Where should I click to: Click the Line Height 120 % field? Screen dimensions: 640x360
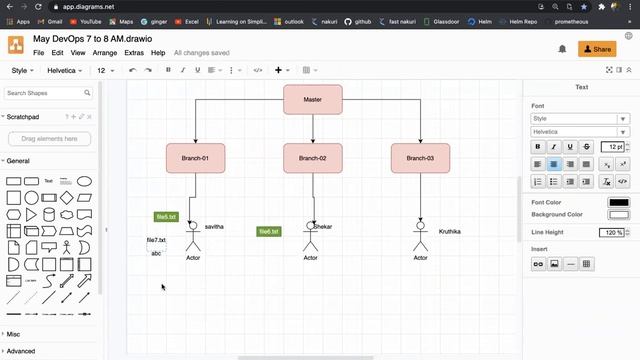[611, 232]
